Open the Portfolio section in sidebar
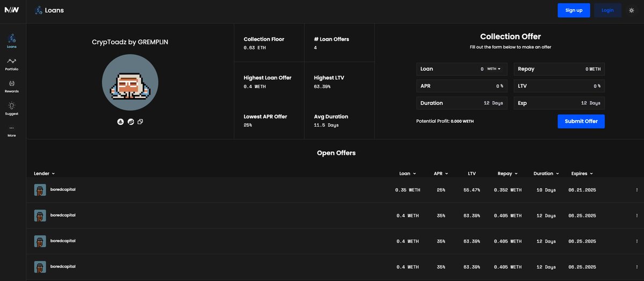 coord(12,64)
